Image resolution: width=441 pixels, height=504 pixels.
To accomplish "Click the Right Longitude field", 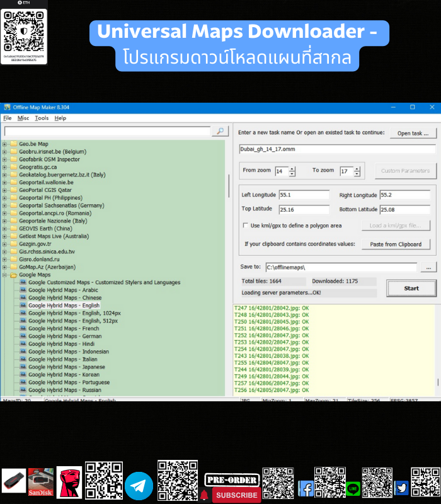I will (405, 195).
